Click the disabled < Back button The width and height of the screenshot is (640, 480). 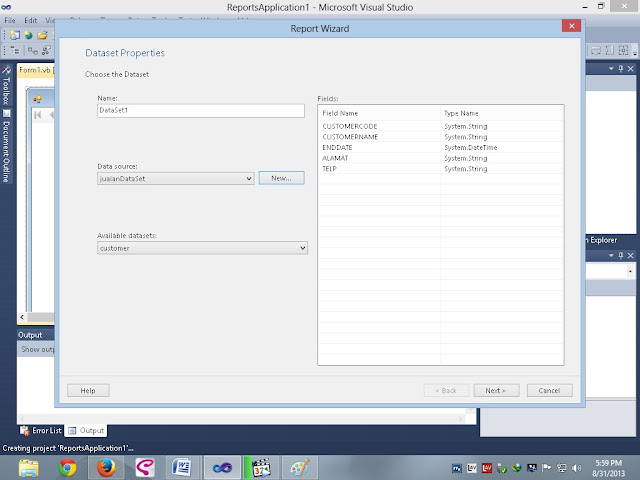click(446, 390)
